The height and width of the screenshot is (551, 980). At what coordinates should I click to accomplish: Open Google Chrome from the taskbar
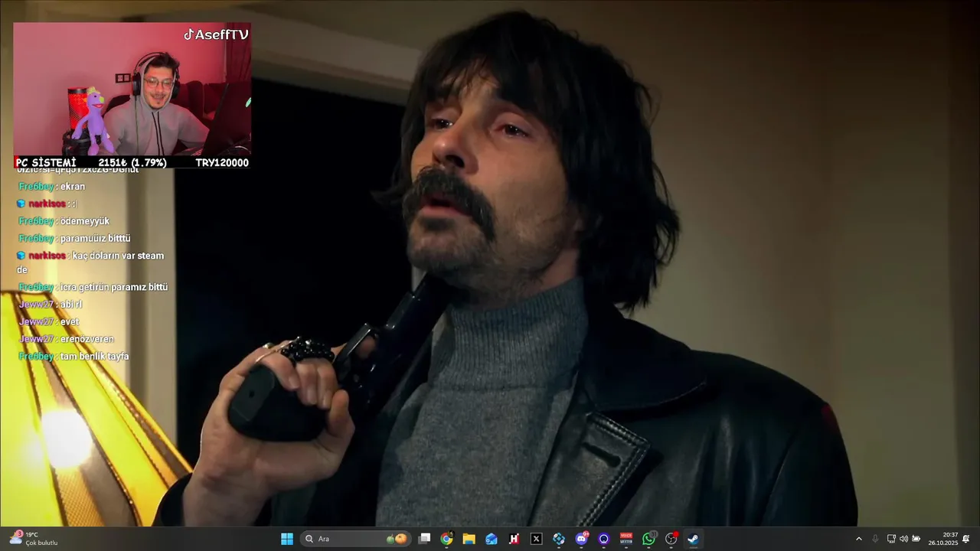pos(447,539)
